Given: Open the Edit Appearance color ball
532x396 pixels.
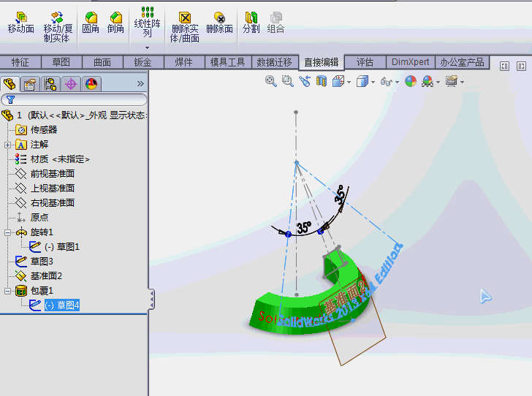Looking at the screenshot, I should pyautogui.click(x=411, y=81).
